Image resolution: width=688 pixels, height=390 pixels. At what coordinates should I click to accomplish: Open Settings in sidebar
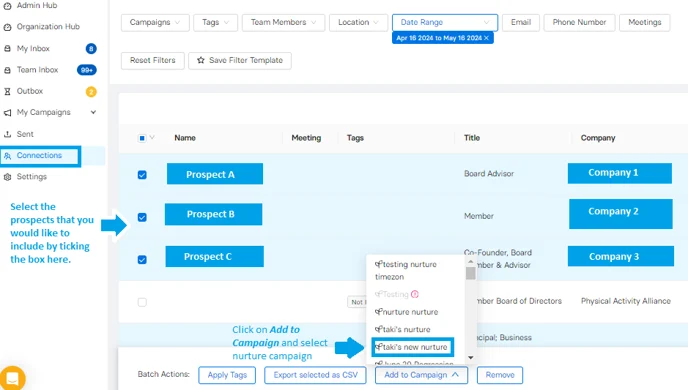[32, 177]
